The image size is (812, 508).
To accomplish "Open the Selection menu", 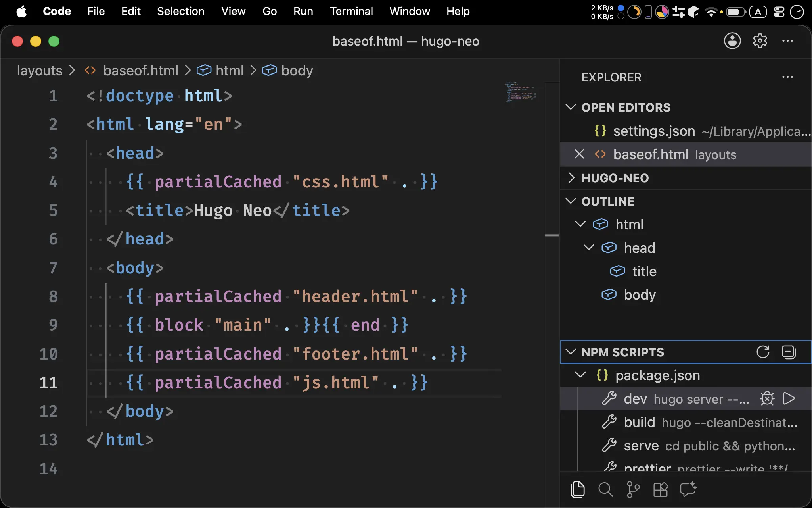I will (181, 12).
